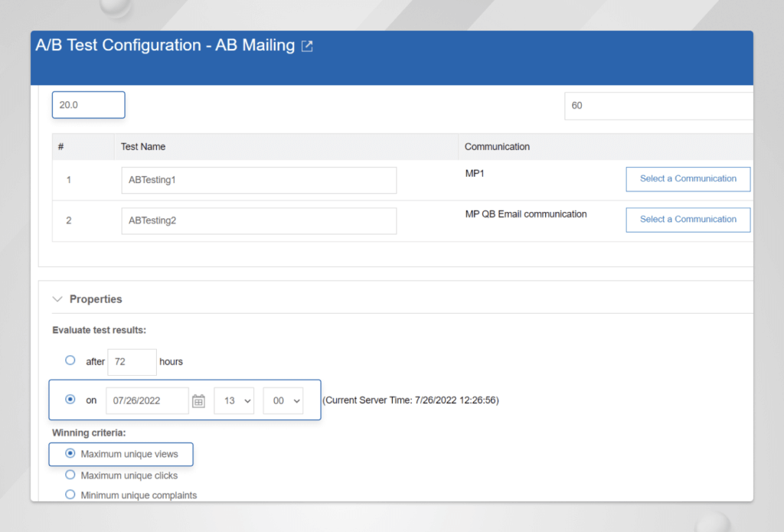Click the Test Name column header

point(143,147)
